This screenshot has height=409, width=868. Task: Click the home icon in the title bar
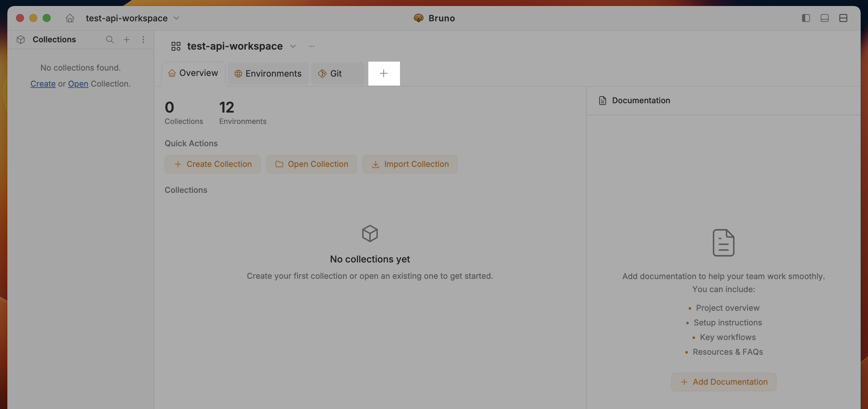(70, 18)
